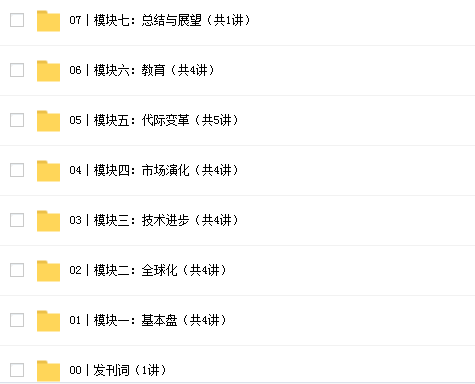Open folder icon for 07 模块七 总结与展望
The height and width of the screenshot is (384, 475).
[x=48, y=21]
